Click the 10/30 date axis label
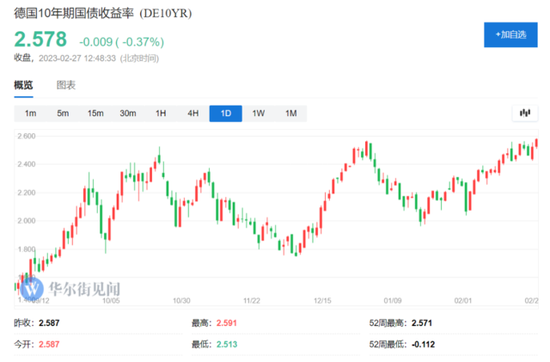This screenshot has height=362, width=550. point(182,301)
